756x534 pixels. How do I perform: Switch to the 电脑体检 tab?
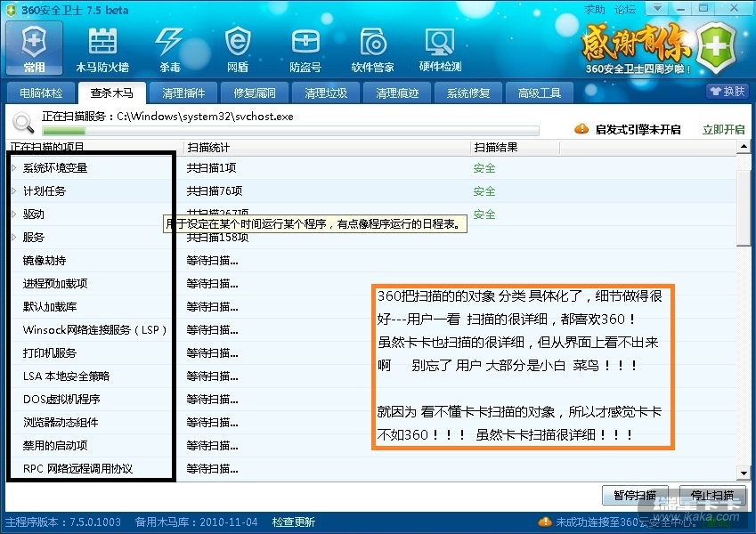41,93
